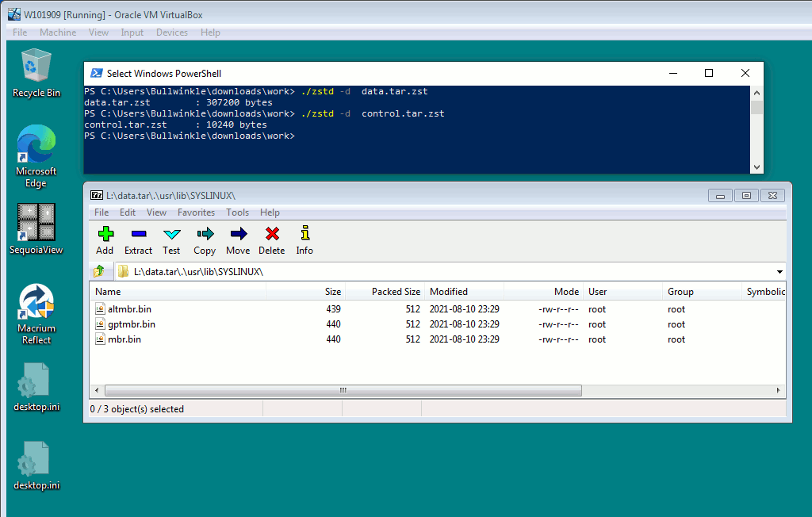Open the VirtualBox Devices menu
The image size is (812, 517).
[172, 33]
